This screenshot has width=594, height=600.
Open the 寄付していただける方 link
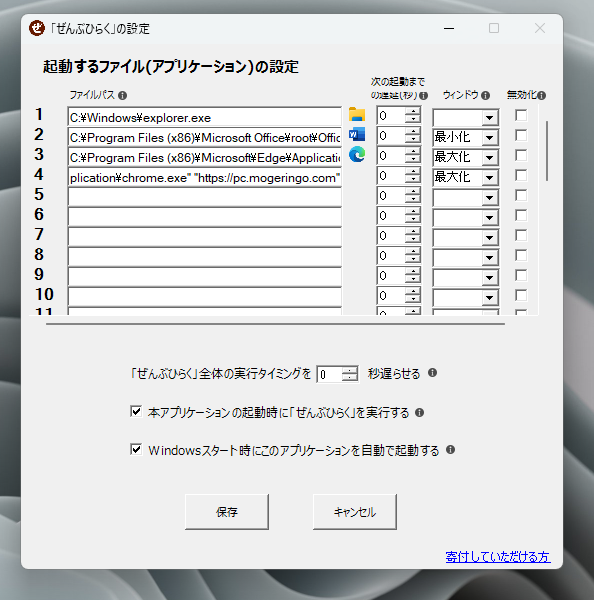click(498, 557)
